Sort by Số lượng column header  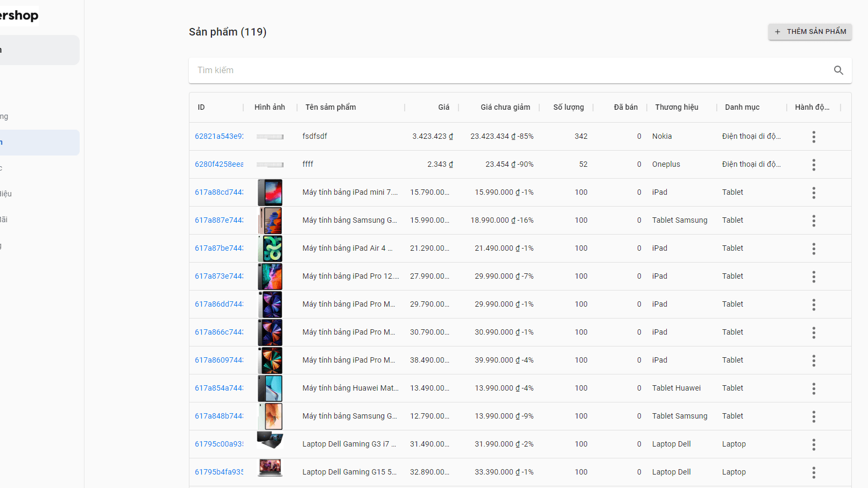tap(568, 107)
